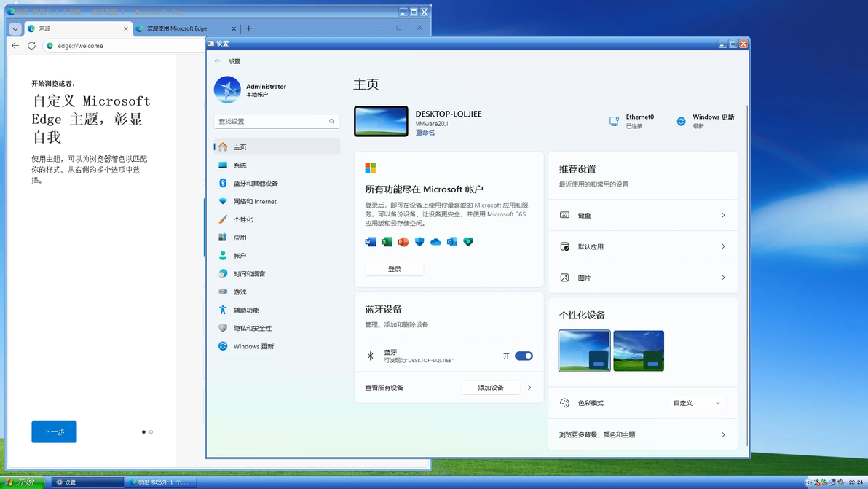Click the tray expand arrow

808,482
